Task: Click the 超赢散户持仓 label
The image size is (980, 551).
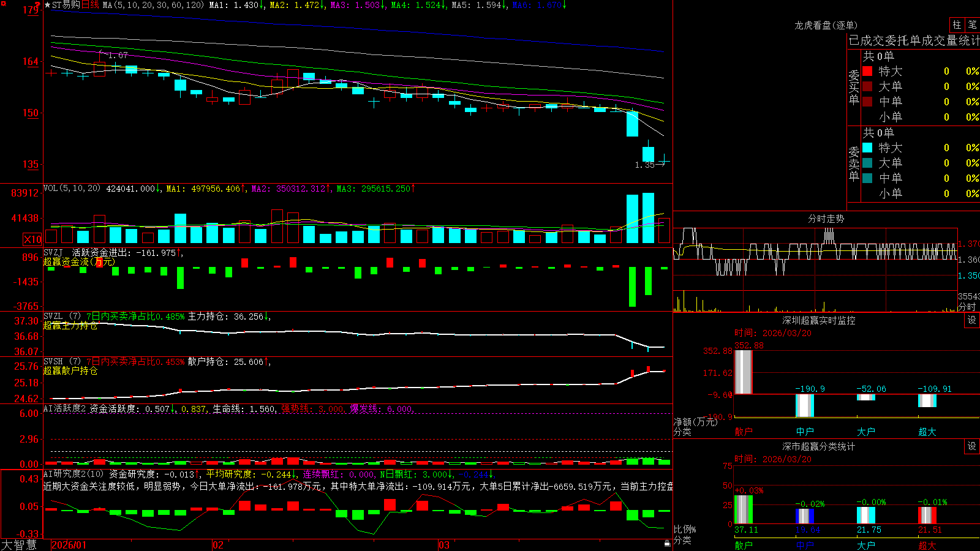Action: click(70, 370)
